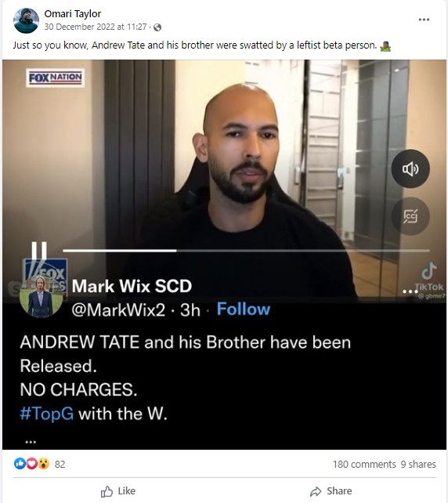Seek on the video progress bar
The image size is (448, 503).
tap(246, 251)
